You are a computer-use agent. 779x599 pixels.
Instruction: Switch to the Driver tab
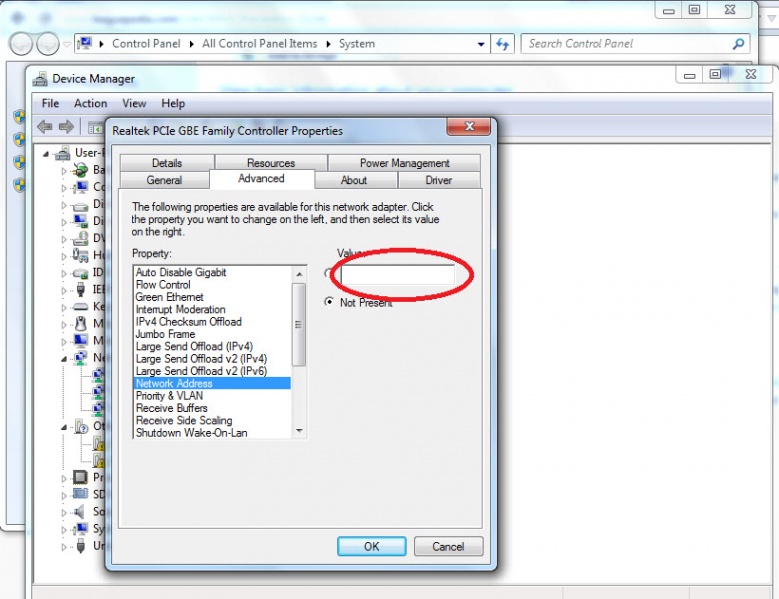(439, 180)
